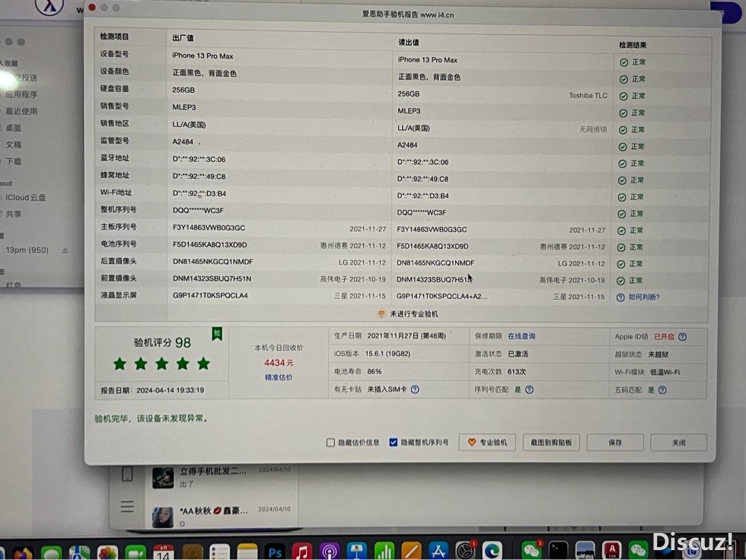Open App Store in the Dock
746x560 pixels.
pos(438,551)
